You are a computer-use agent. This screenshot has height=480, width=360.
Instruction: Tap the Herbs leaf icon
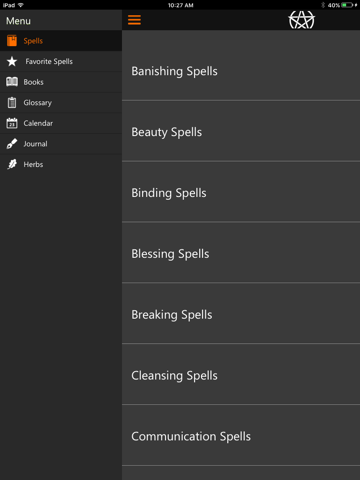tap(12, 164)
